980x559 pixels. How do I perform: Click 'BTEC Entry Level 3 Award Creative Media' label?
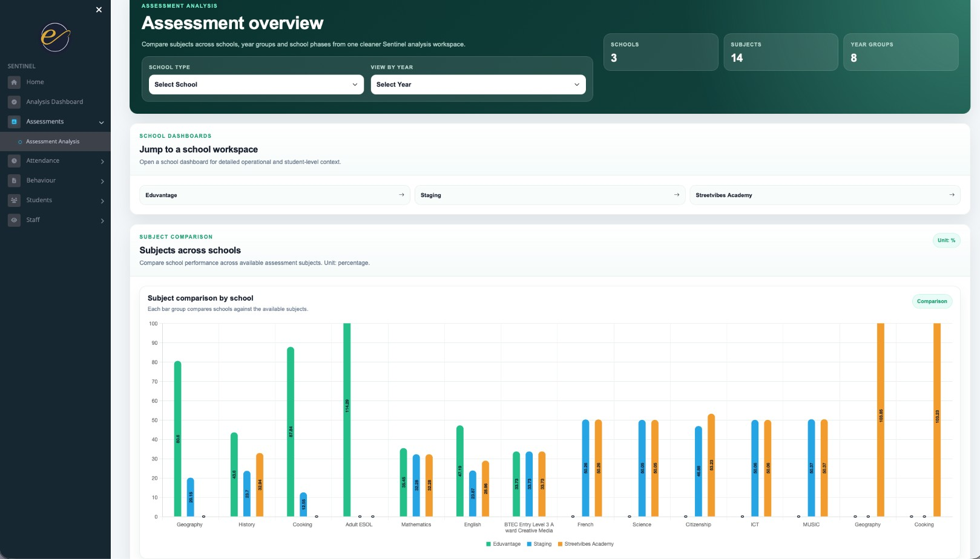pos(529,528)
